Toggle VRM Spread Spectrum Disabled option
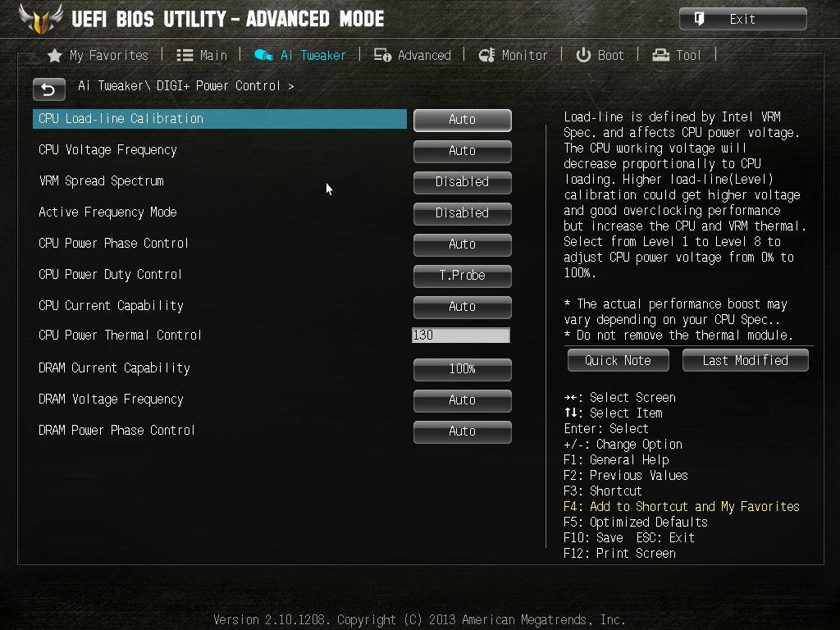The height and width of the screenshot is (630, 840). pyautogui.click(x=463, y=182)
